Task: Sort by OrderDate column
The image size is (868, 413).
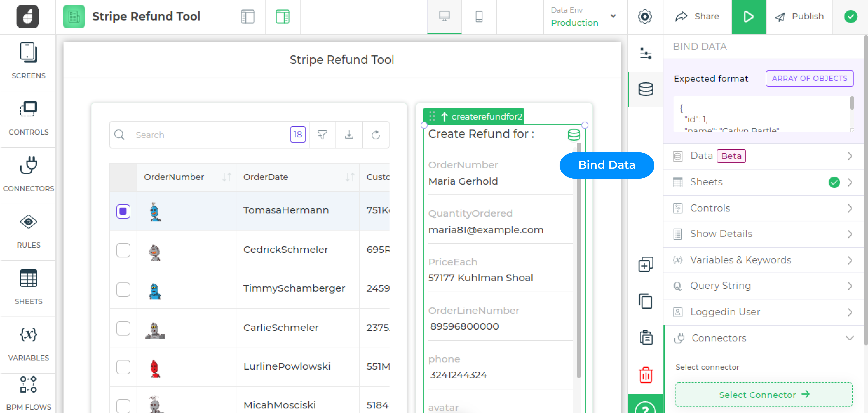Action: pyautogui.click(x=350, y=177)
